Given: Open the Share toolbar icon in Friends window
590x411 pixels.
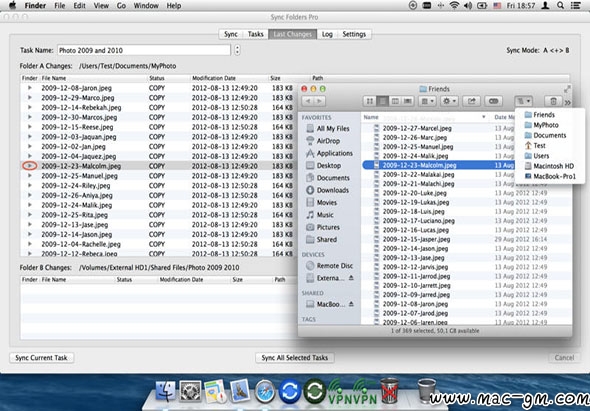Looking at the screenshot, I should (471, 101).
